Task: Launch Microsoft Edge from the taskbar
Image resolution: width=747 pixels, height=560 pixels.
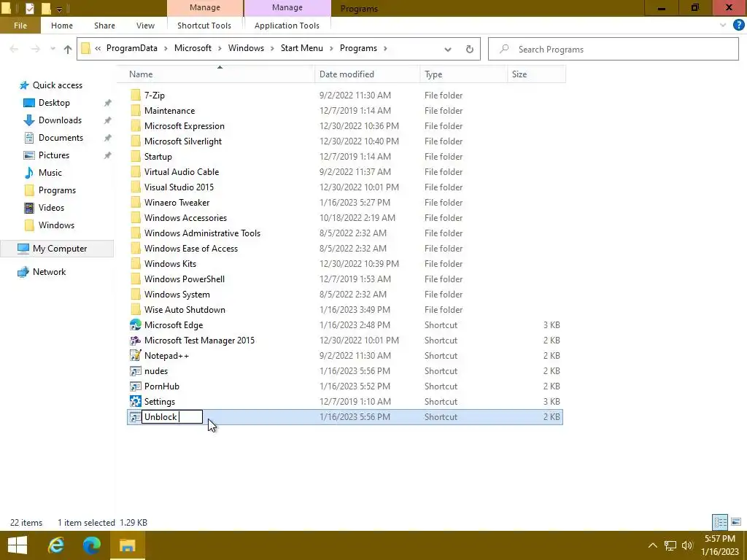Action: (91, 545)
